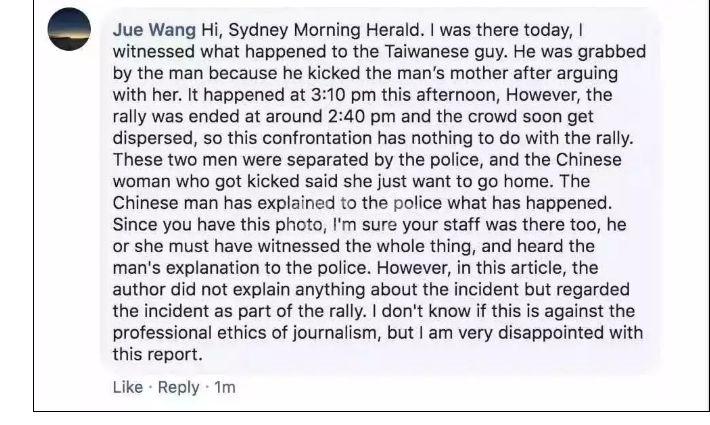Like Jue Wang's comment
This screenshot has height=425, width=710.
128,387
